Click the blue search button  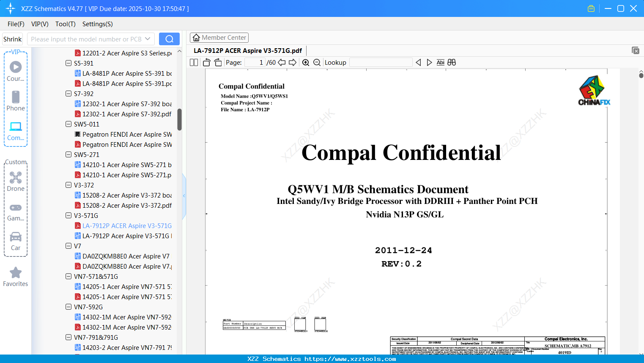tap(169, 39)
